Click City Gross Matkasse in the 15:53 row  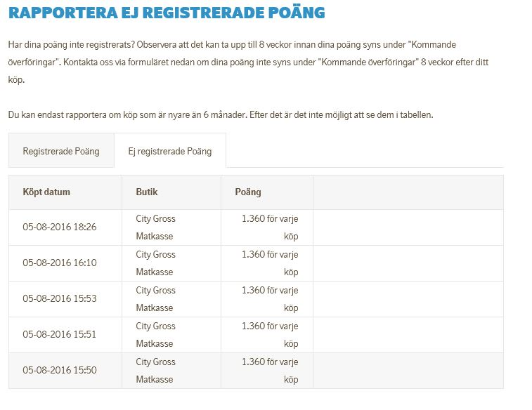(x=155, y=299)
